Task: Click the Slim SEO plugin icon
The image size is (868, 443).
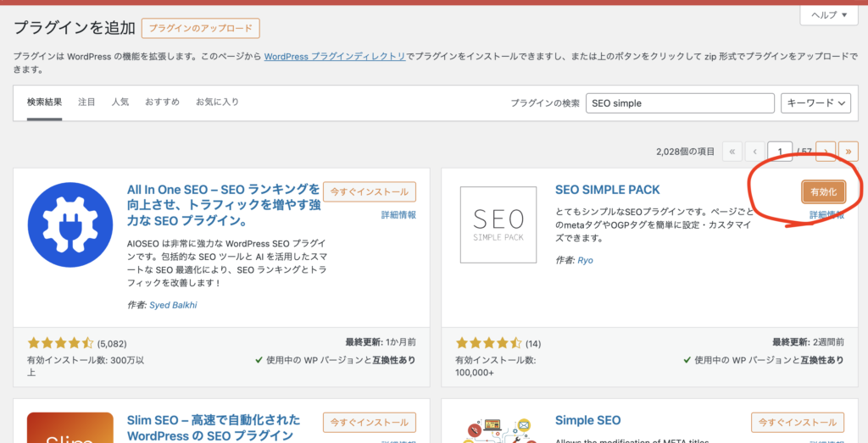Action: coord(70,428)
